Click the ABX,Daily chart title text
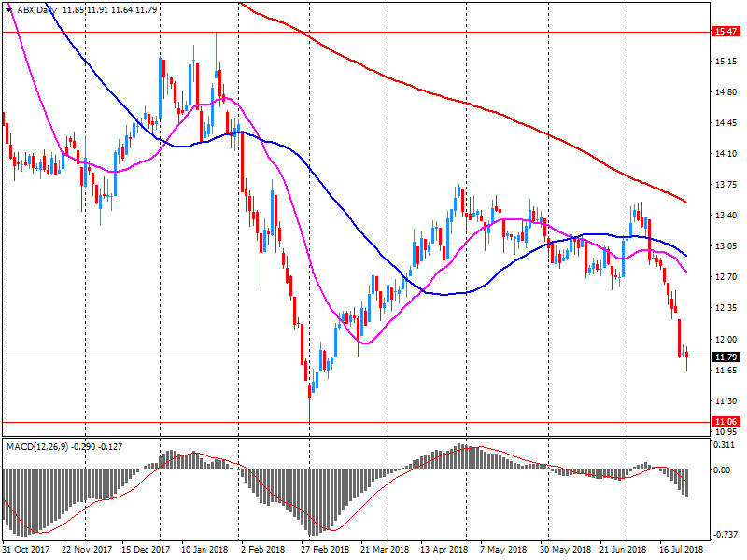The height and width of the screenshot is (560, 747). coord(37,9)
